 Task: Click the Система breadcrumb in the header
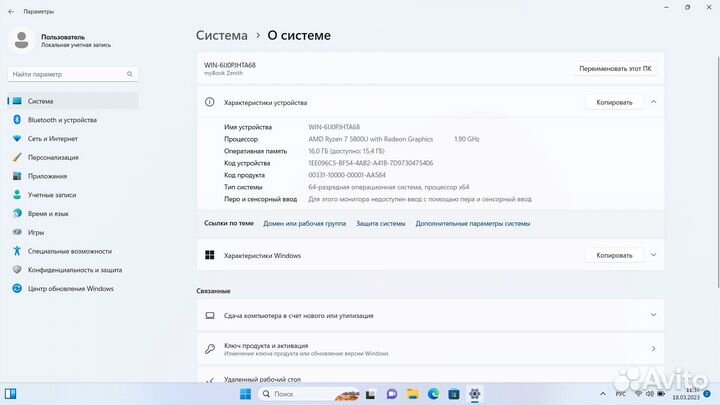(x=222, y=35)
